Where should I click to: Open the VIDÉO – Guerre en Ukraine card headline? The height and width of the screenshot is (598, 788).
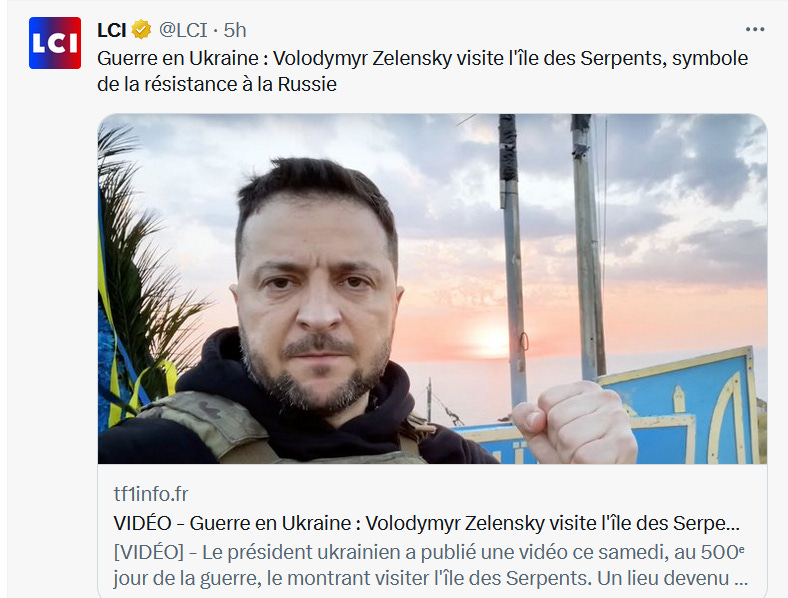[x=427, y=523]
